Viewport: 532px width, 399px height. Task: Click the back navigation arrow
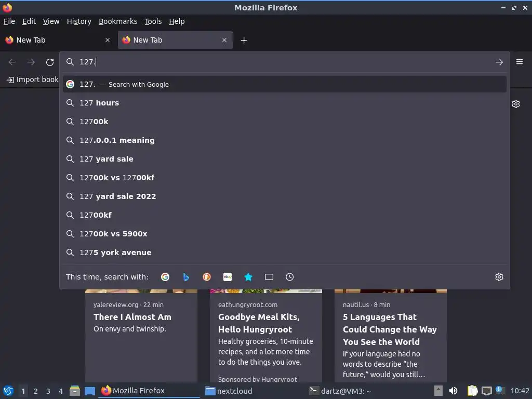tap(12, 62)
